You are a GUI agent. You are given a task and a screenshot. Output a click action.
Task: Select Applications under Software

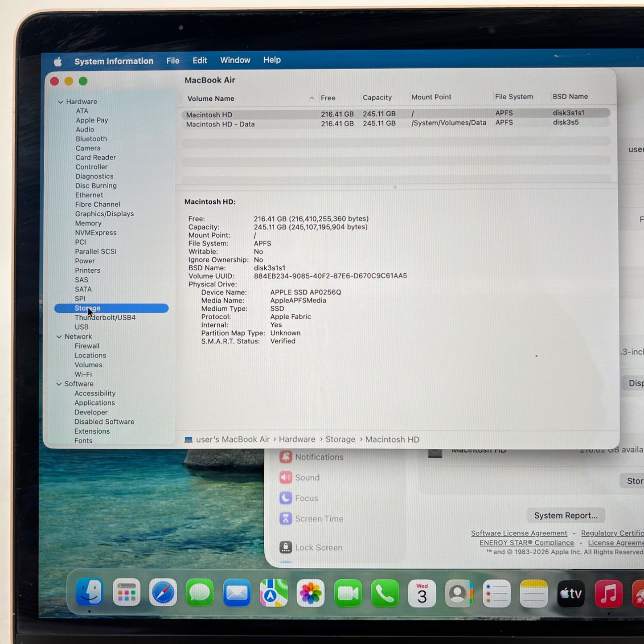94,403
